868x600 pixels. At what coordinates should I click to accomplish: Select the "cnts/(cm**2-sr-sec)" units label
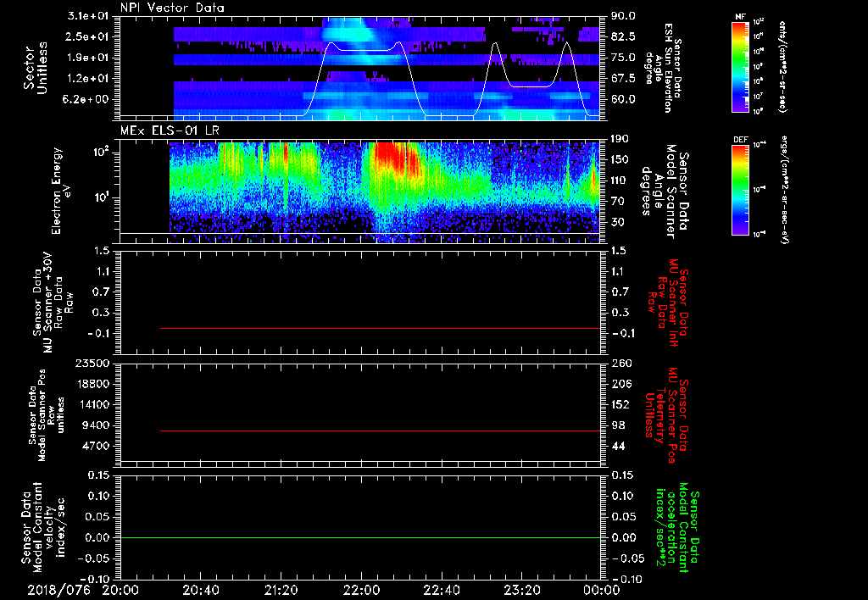point(782,67)
